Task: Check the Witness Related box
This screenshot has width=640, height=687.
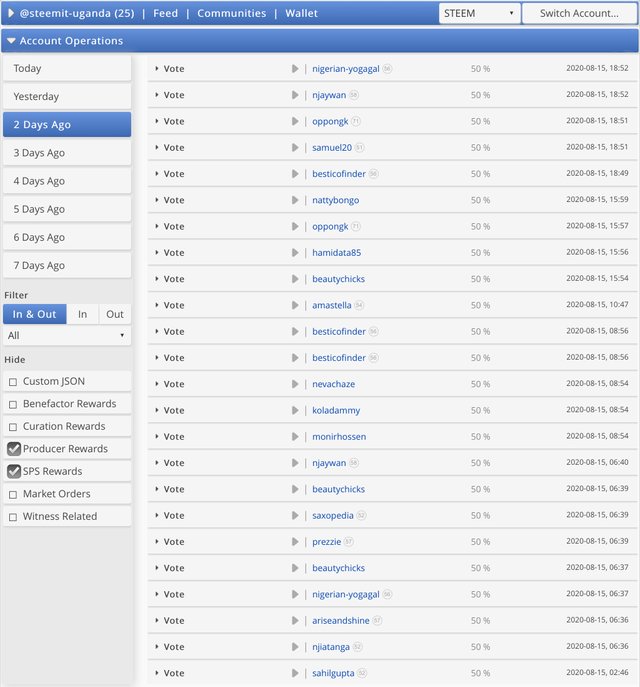Action: pos(13,517)
